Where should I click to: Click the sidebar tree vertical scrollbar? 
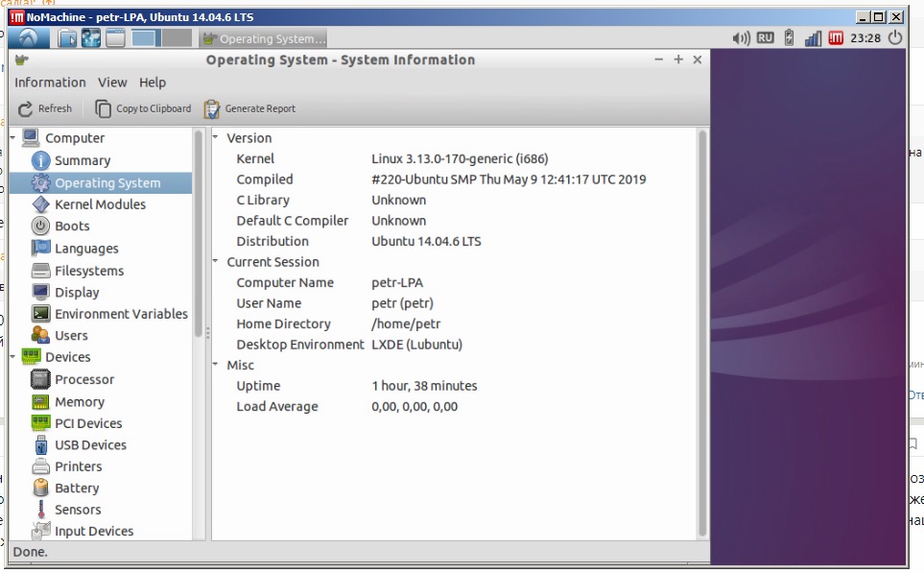tap(198, 233)
